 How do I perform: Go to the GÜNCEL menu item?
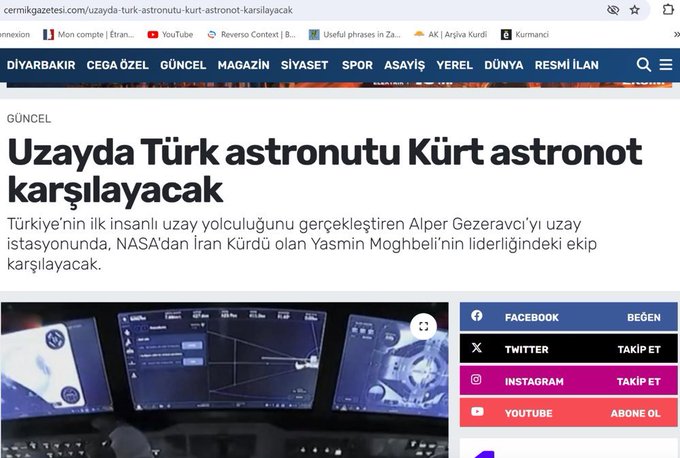click(183, 65)
